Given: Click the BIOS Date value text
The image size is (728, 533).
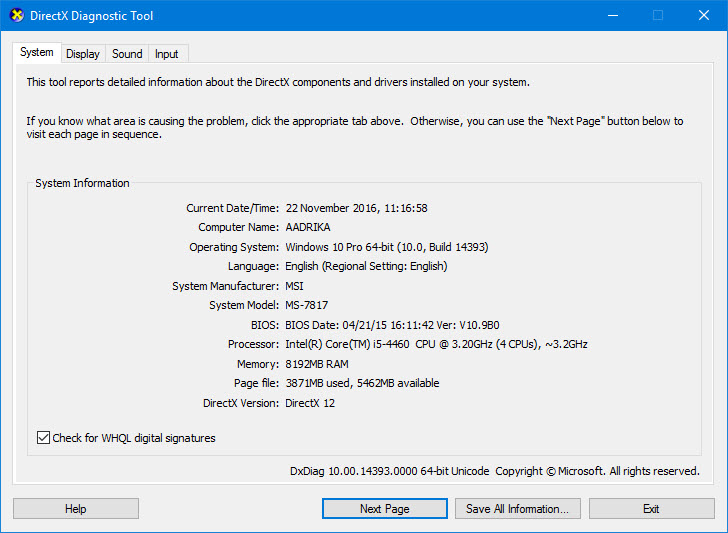Looking at the screenshot, I should tap(392, 325).
